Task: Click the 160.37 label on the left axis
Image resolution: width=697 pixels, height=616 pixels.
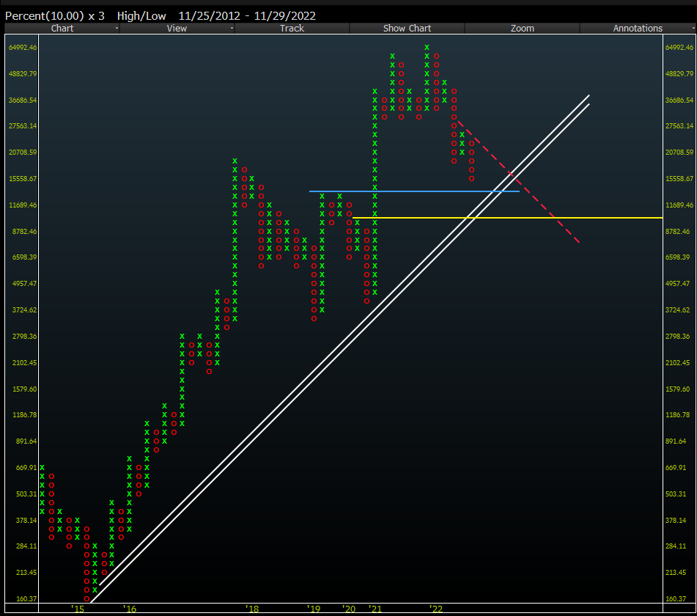Action: click(22, 598)
